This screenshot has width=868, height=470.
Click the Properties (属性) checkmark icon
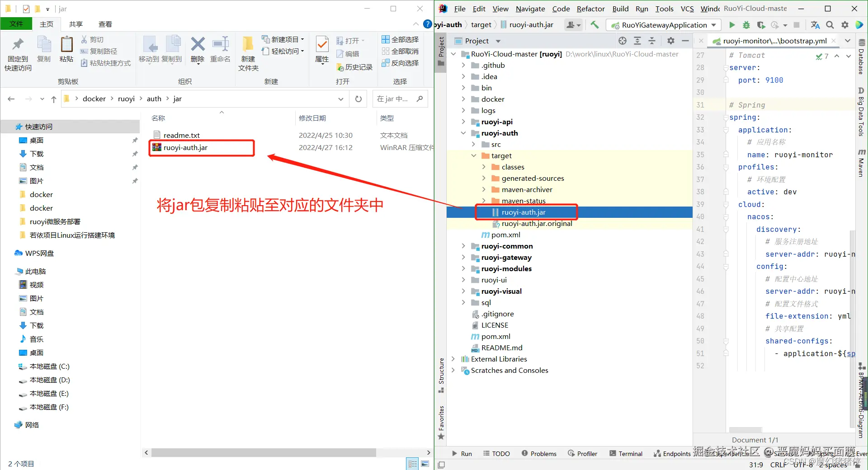322,44
